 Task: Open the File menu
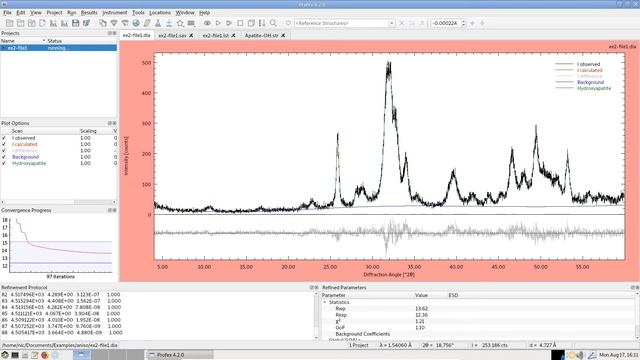tap(7, 13)
